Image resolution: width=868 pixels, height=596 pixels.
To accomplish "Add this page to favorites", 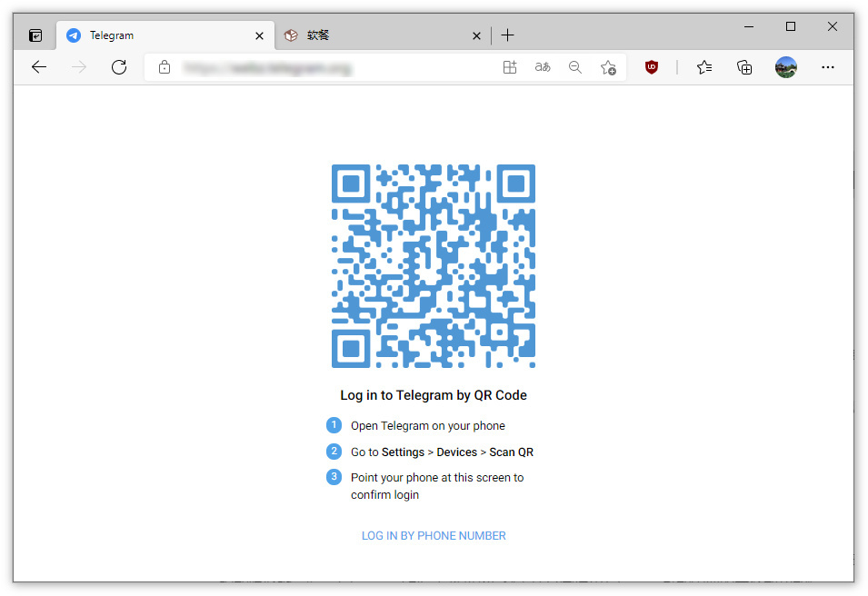I will coord(608,67).
